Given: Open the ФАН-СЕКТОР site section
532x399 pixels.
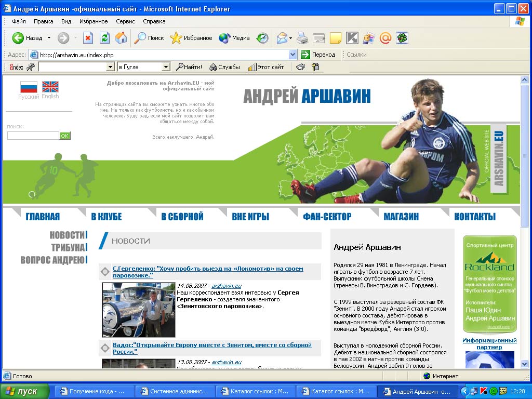Looking at the screenshot, I should 327,217.
